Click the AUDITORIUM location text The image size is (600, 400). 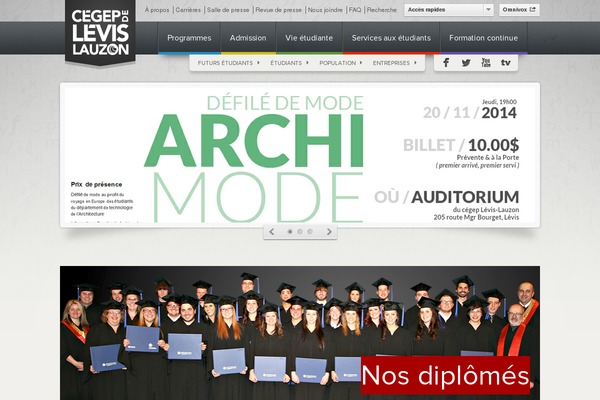(x=465, y=197)
